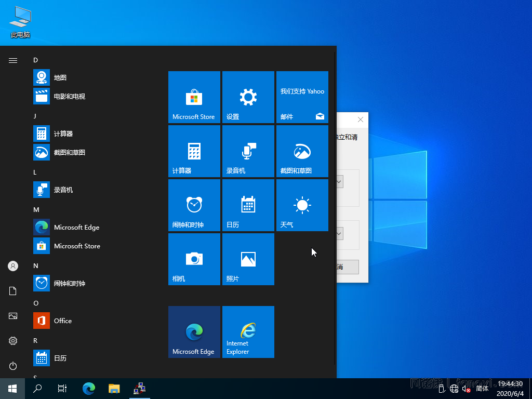Click the muted volume tray icon

pyautogui.click(x=466, y=389)
